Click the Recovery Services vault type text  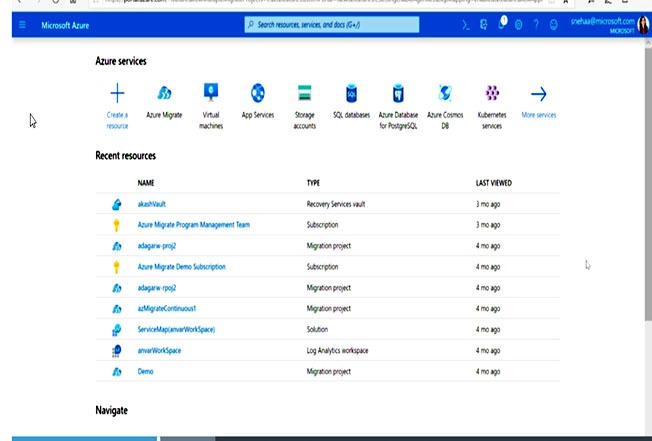336,204
